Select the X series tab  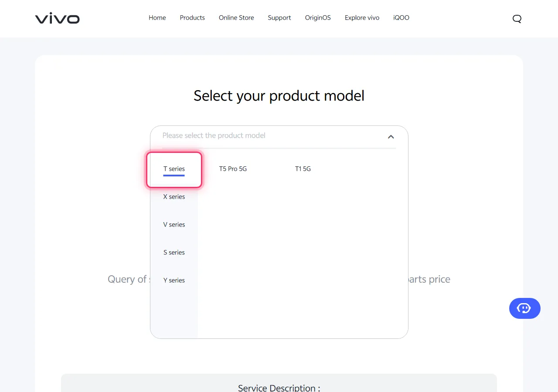tap(174, 197)
